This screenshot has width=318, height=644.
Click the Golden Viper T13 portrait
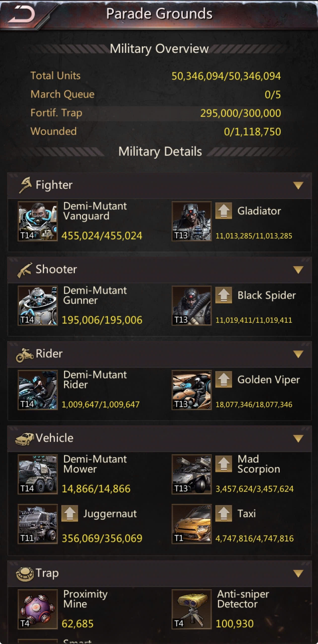[192, 390]
